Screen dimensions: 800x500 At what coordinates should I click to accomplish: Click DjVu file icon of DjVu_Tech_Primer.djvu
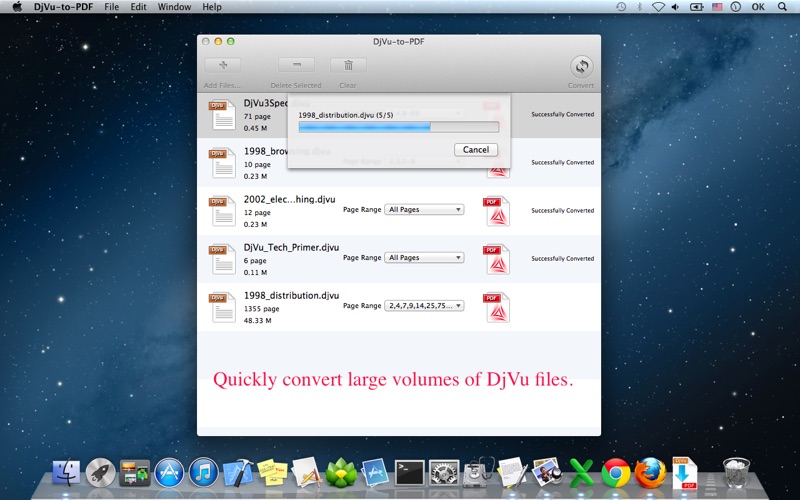[x=222, y=259]
